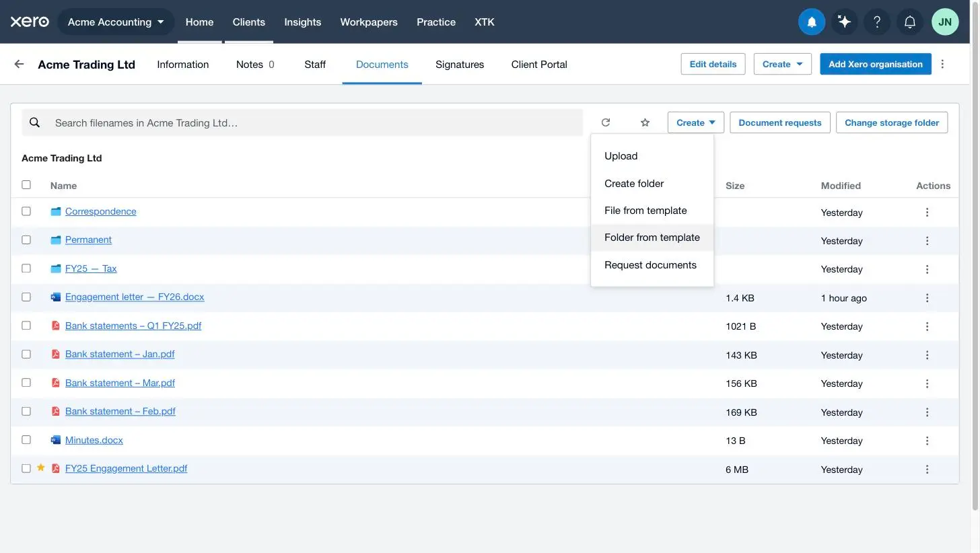
Task: Click Add Xero organisation button
Action: (x=876, y=64)
